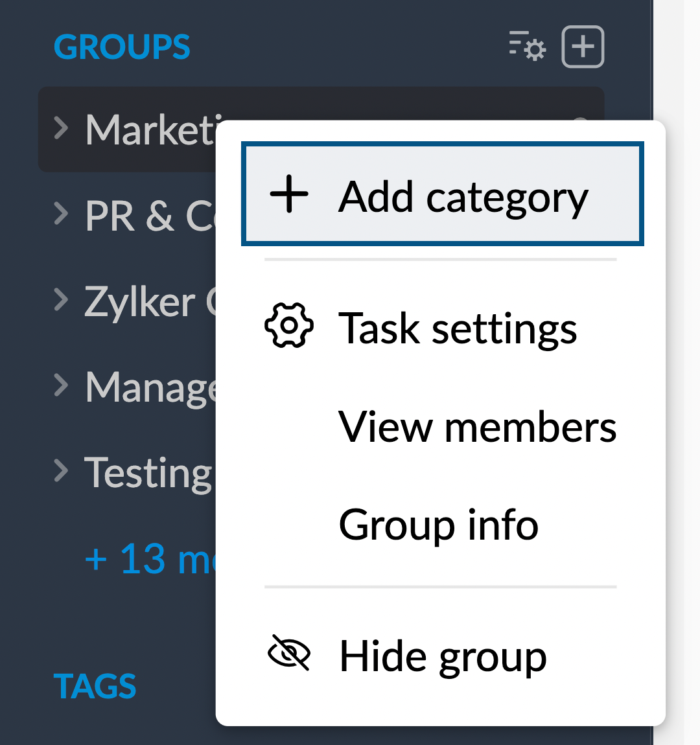The image size is (700, 745).
Task: Click the GROUPS section header
Action: [x=122, y=46]
